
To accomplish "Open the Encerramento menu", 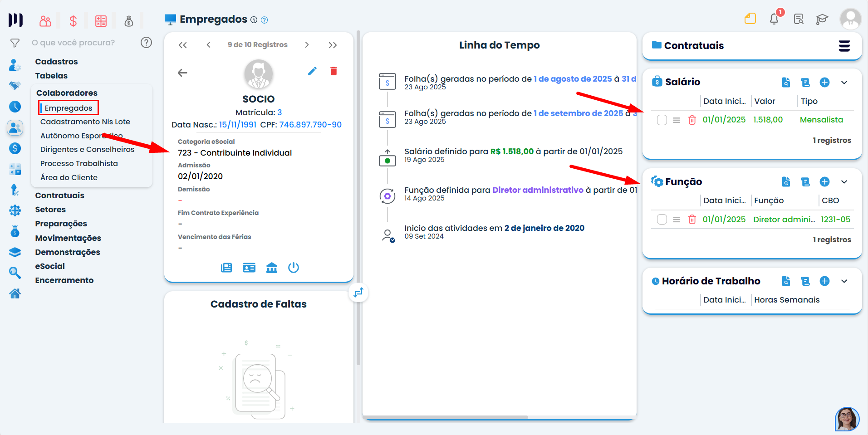I will point(64,280).
